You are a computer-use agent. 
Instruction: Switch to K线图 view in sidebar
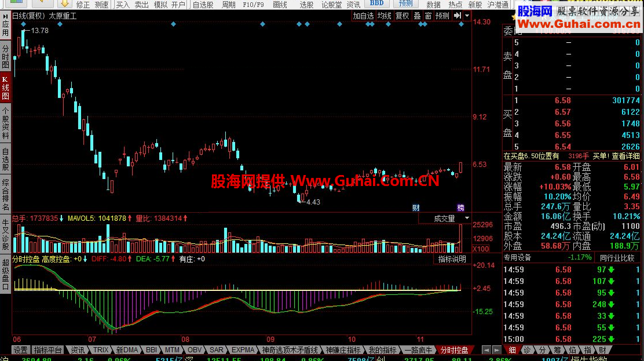point(5,87)
